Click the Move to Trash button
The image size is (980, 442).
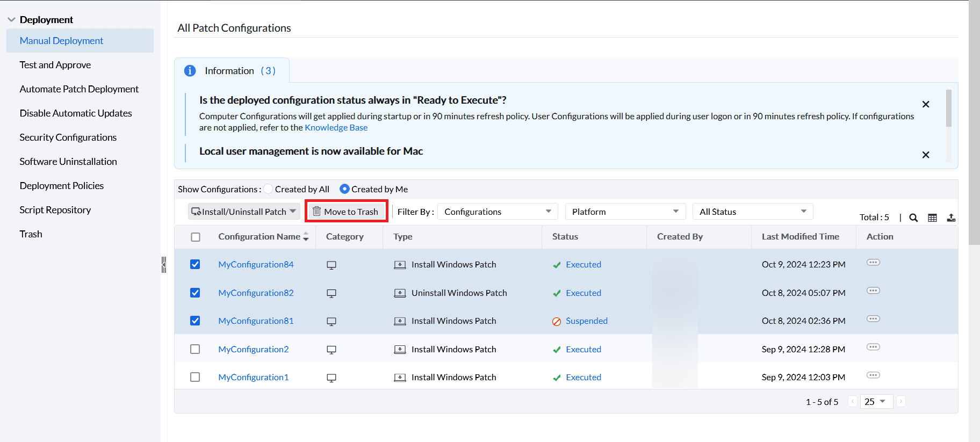click(347, 212)
